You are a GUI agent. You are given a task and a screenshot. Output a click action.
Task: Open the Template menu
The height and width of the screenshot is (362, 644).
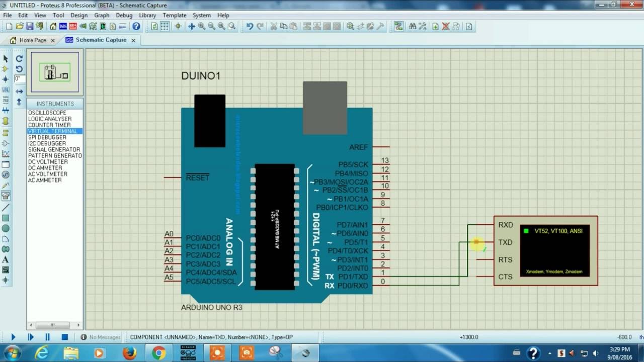175,15
